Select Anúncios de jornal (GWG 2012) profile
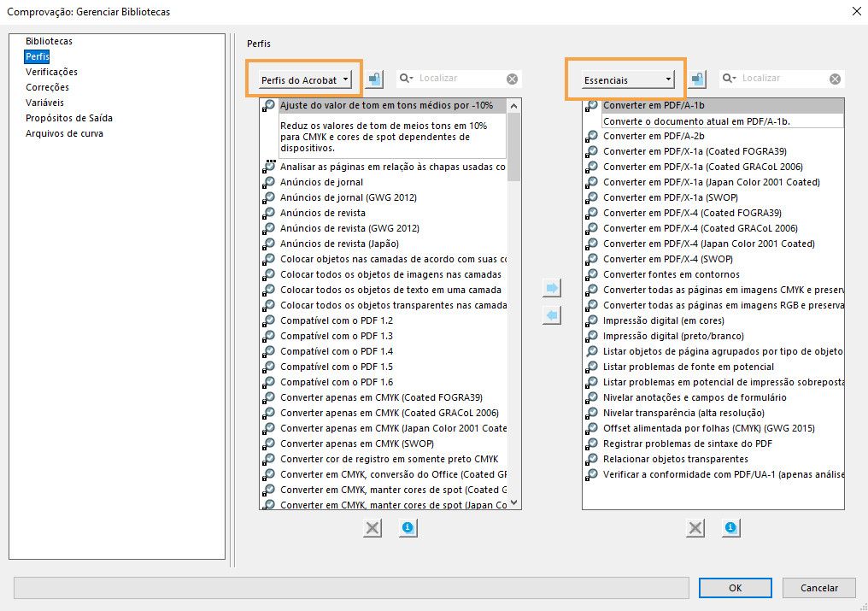 tap(349, 197)
